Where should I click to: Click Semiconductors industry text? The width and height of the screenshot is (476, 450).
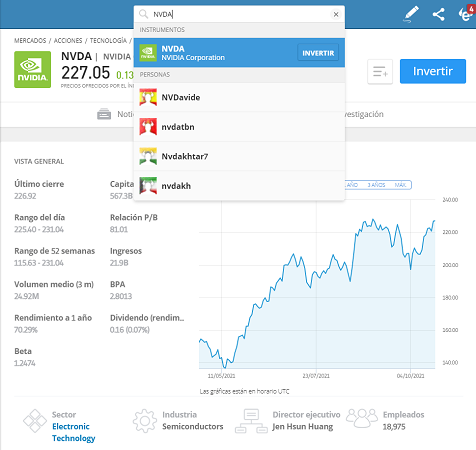click(x=193, y=426)
